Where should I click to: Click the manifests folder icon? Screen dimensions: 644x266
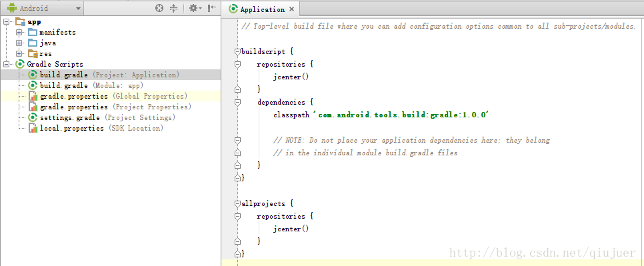coord(33,32)
